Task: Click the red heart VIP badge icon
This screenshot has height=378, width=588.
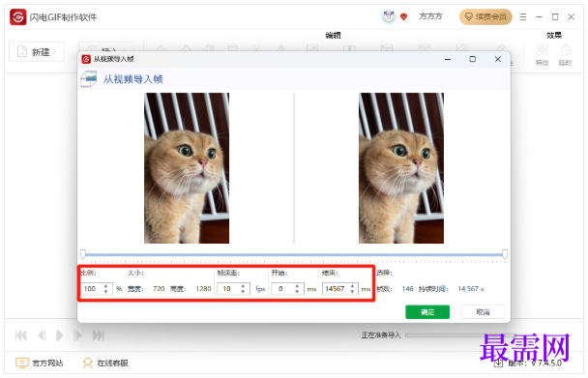Action: pyautogui.click(x=403, y=16)
